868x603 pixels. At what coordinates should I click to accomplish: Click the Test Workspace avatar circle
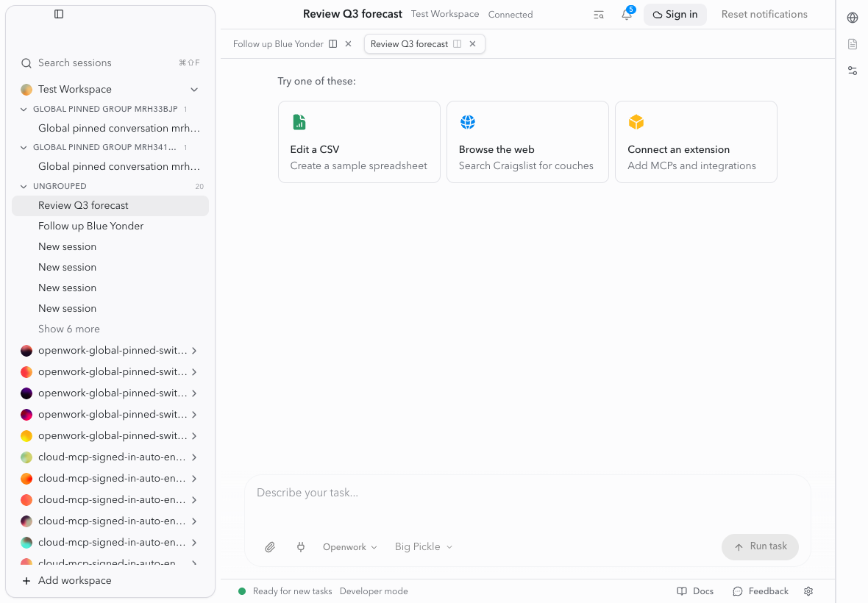(26, 90)
